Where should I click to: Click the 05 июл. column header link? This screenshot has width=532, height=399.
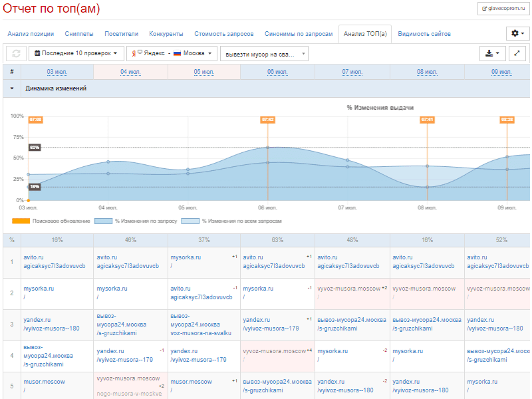pyautogui.click(x=204, y=72)
